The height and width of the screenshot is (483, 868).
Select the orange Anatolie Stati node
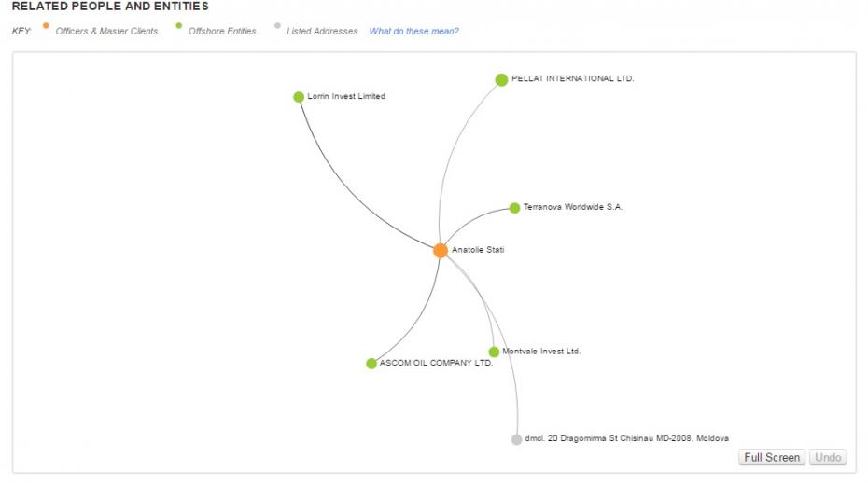click(441, 251)
